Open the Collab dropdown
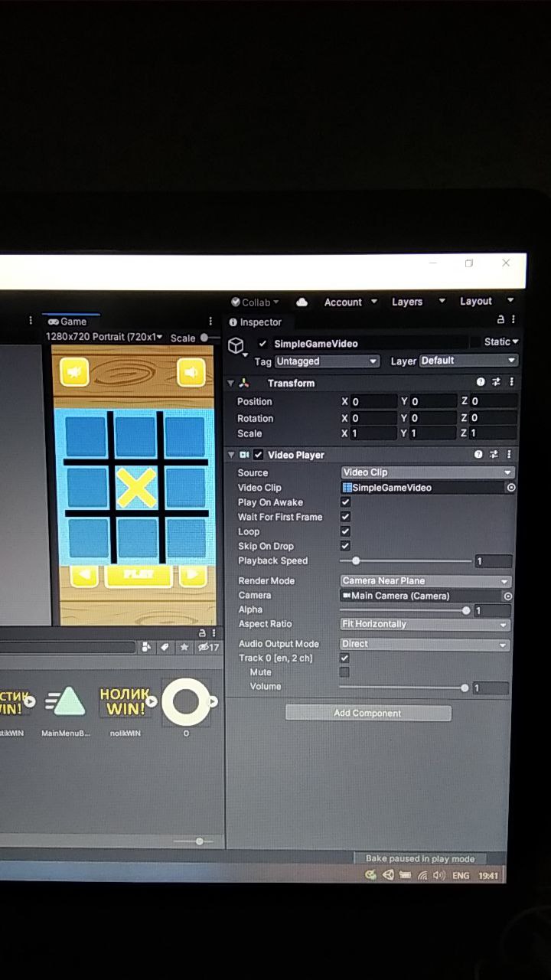This screenshot has height=980, width=551. [x=255, y=302]
